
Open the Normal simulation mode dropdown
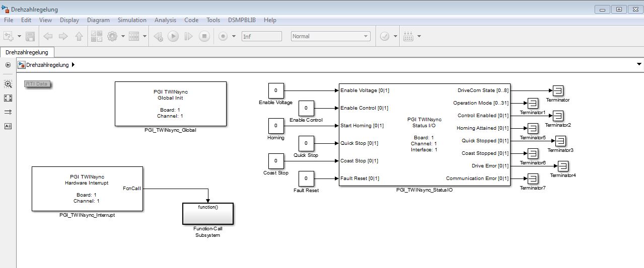(x=330, y=36)
